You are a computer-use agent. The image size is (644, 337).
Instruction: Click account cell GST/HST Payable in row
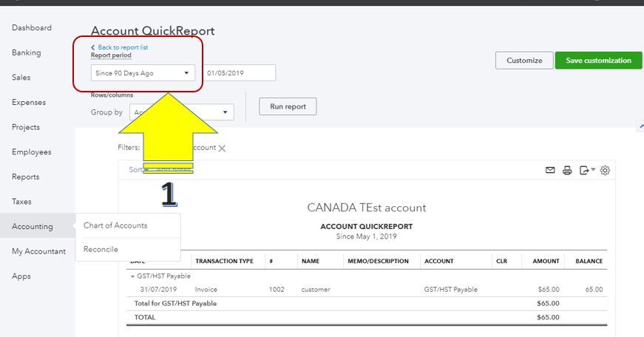[x=450, y=290]
